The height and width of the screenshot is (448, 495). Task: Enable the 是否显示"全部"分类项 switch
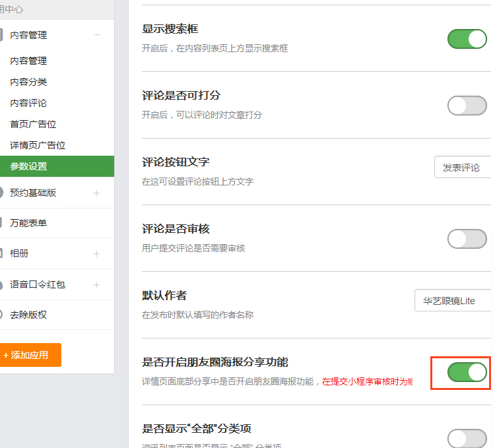(467, 438)
